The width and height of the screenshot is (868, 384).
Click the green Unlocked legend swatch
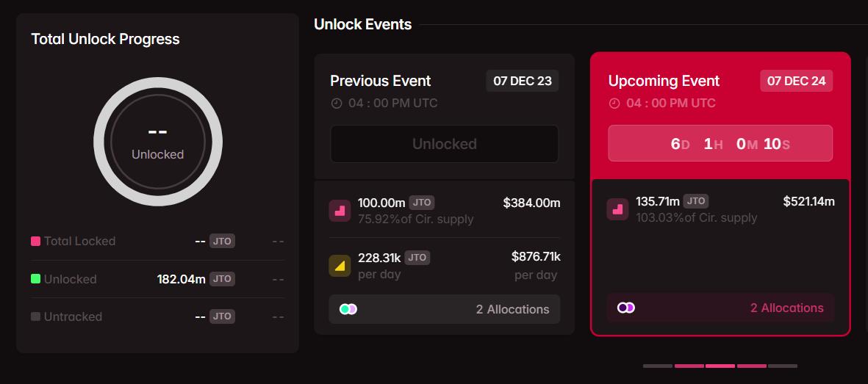coord(35,279)
